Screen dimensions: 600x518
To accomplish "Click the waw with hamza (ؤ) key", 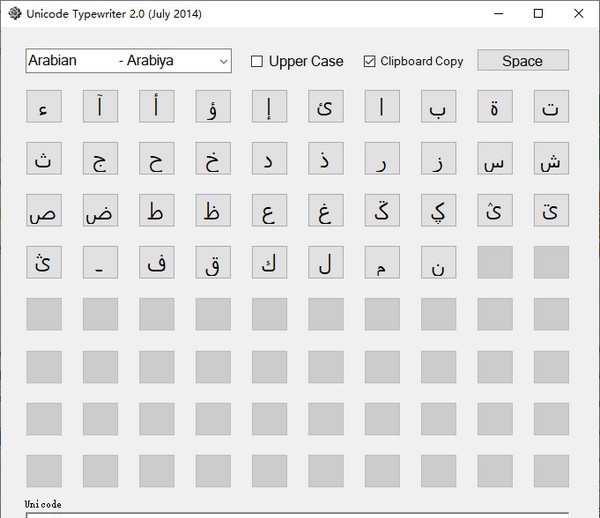I will 213,106.
